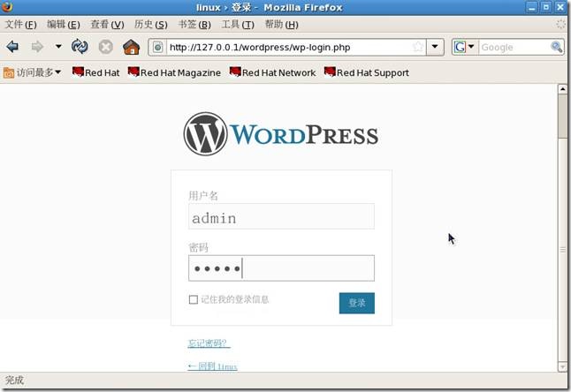
Task: Open the 查看 (V) menu
Action: [x=107, y=25]
